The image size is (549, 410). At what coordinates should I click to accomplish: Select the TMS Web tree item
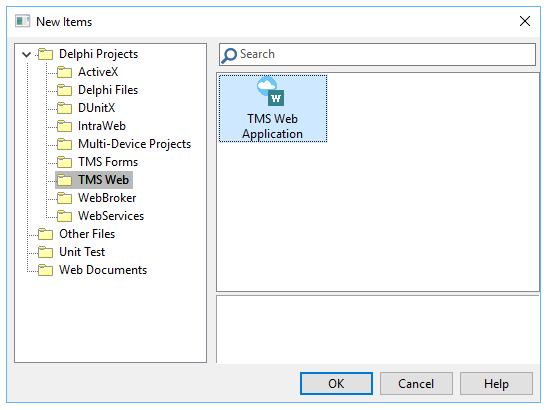click(x=103, y=180)
